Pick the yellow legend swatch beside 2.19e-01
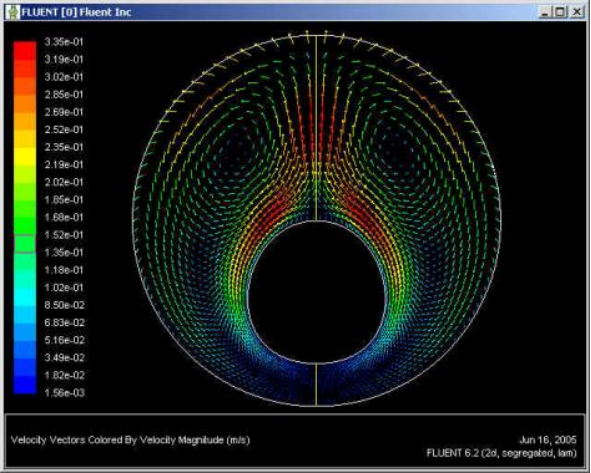Image resolution: width=591 pixels, height=473 pixels. (x=25, y=156)
